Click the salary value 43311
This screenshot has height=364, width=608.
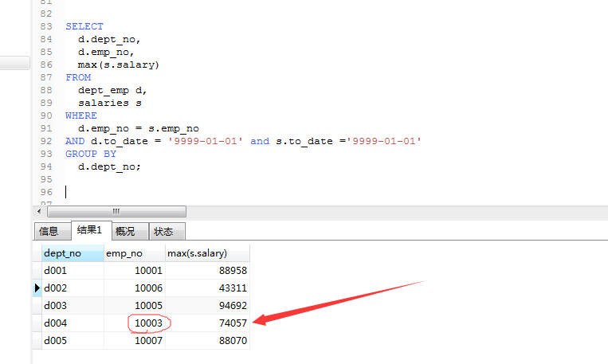tap(207, 288)
